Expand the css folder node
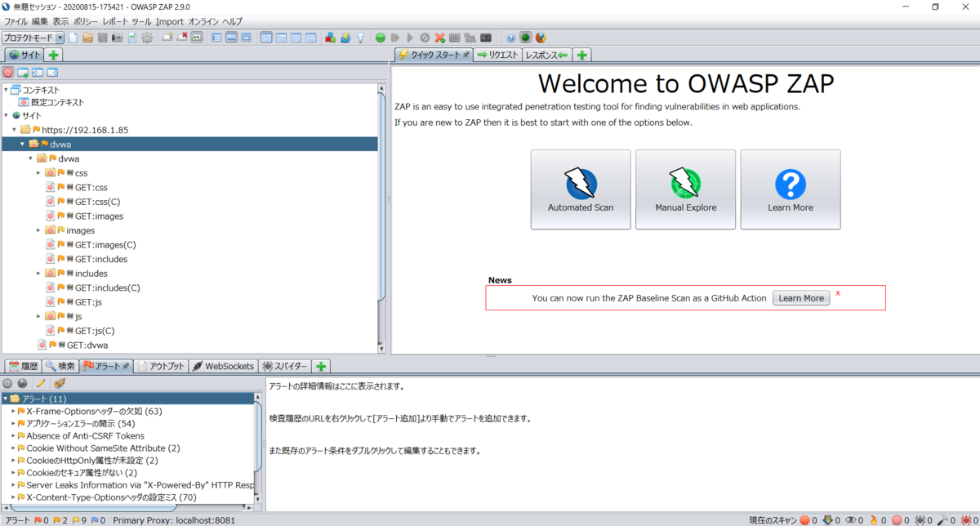The image size is (980, 526). pos(38,173)
